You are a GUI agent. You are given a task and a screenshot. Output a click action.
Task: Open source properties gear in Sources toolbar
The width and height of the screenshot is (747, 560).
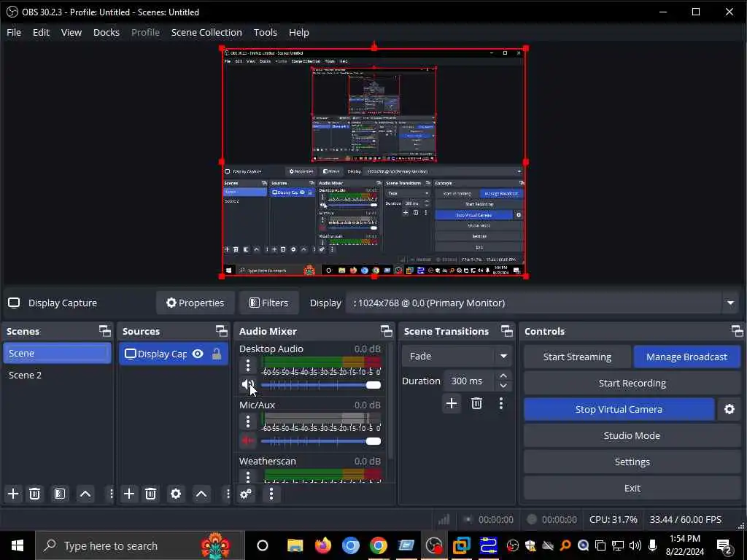coord(176,494)
